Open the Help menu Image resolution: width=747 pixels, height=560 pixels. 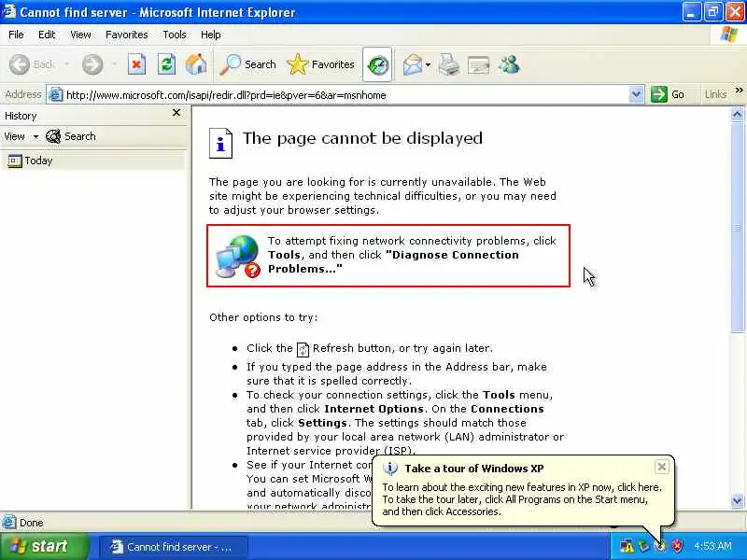(x=211, y=35)
